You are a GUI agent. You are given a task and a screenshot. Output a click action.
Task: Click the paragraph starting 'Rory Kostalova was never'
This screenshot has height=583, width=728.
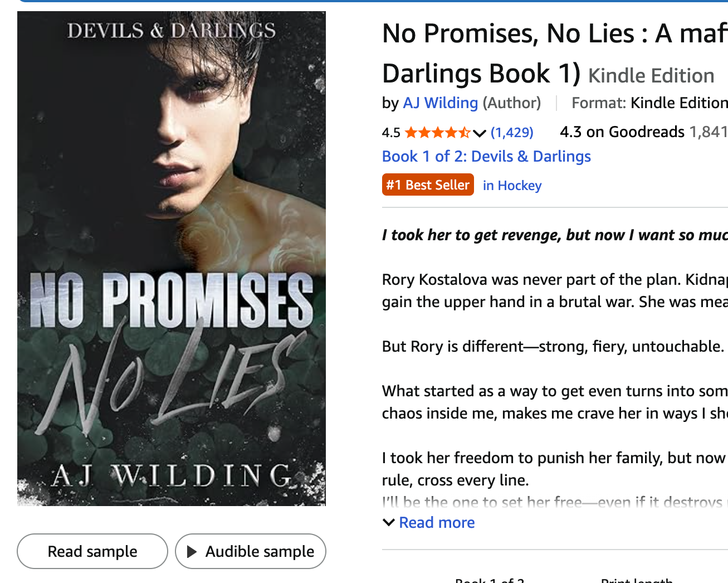pos(554,290)
